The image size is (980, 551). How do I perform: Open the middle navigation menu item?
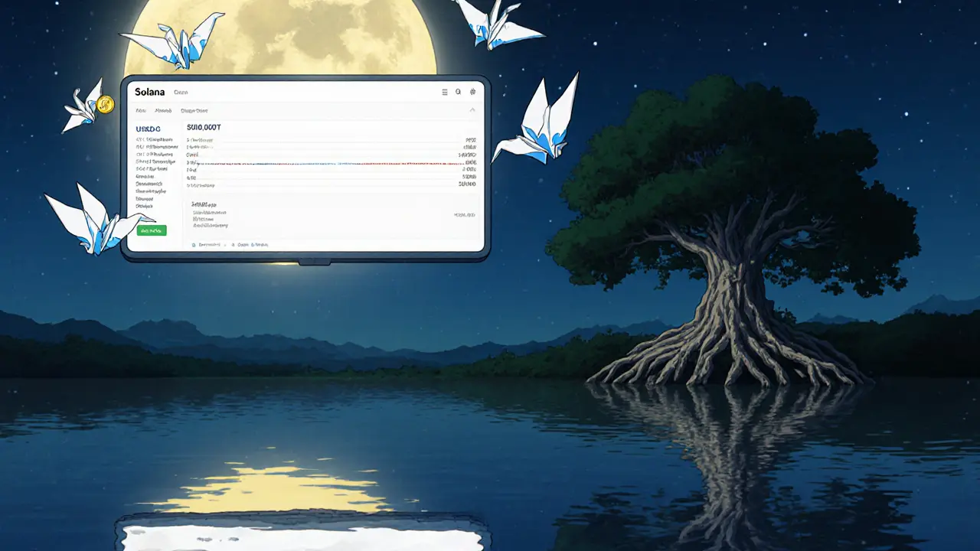click(x=164, y=110)
